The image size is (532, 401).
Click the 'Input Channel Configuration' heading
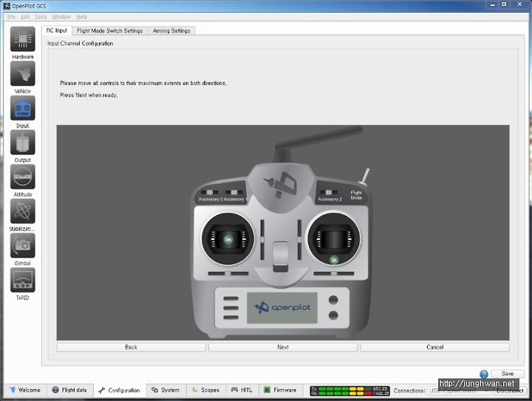click(80, 44)
